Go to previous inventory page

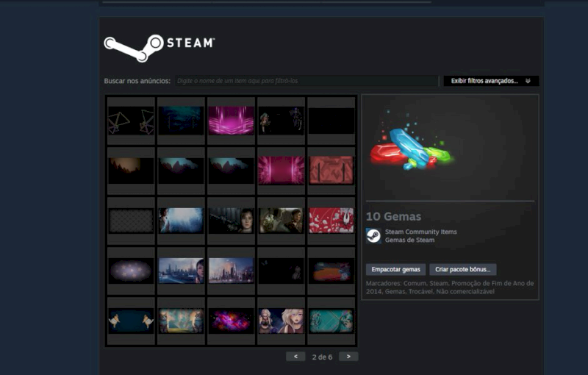coord(295,357)
